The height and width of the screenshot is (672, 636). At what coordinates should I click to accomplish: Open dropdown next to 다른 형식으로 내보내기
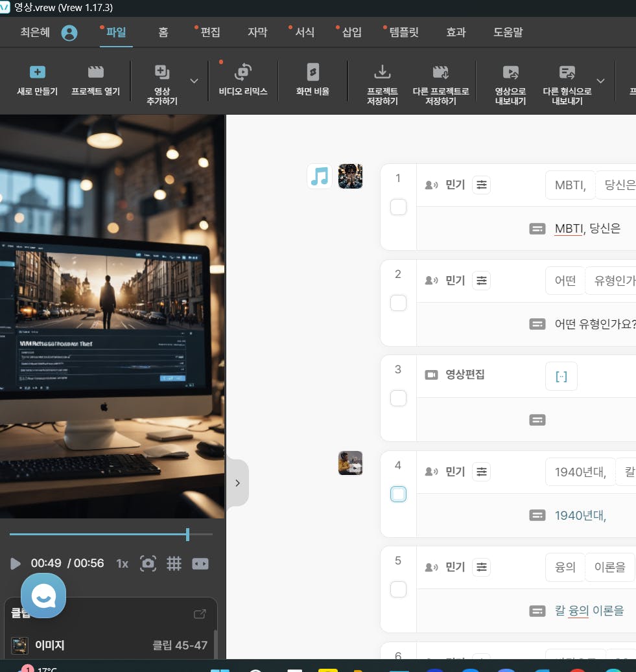coord(600,81)
